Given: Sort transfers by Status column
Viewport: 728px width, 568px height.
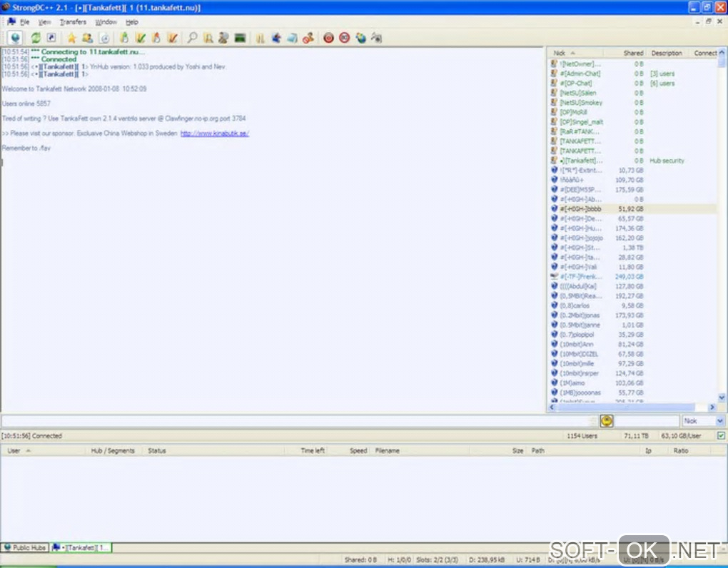Looking at the screenshot, I should pyautogui.click(x=213, y=450).
